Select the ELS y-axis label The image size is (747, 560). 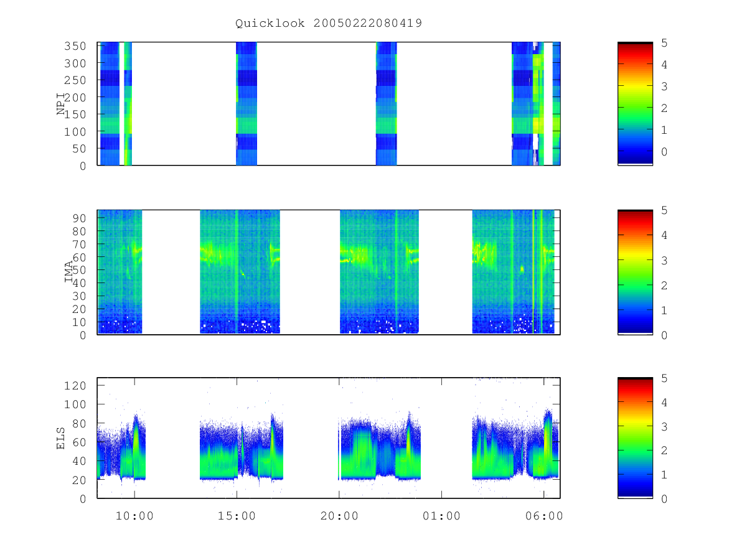point(61,437)
